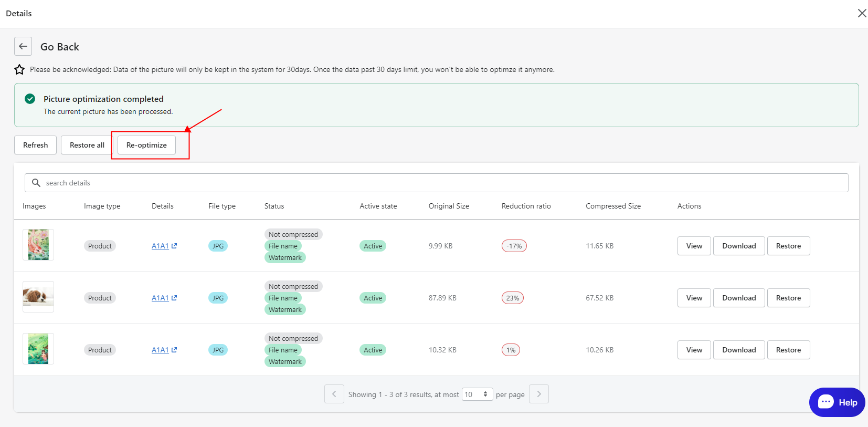Click the 10.26 KB compressed size value
Image resolution: width=868 pixels, height=427 pixels.
(x=599, y=350)
